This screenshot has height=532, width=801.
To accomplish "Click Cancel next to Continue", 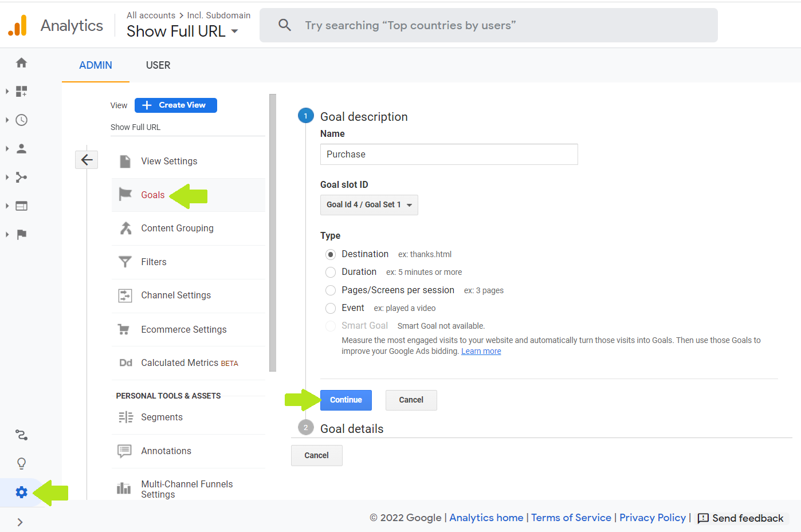I will [411, 400].
